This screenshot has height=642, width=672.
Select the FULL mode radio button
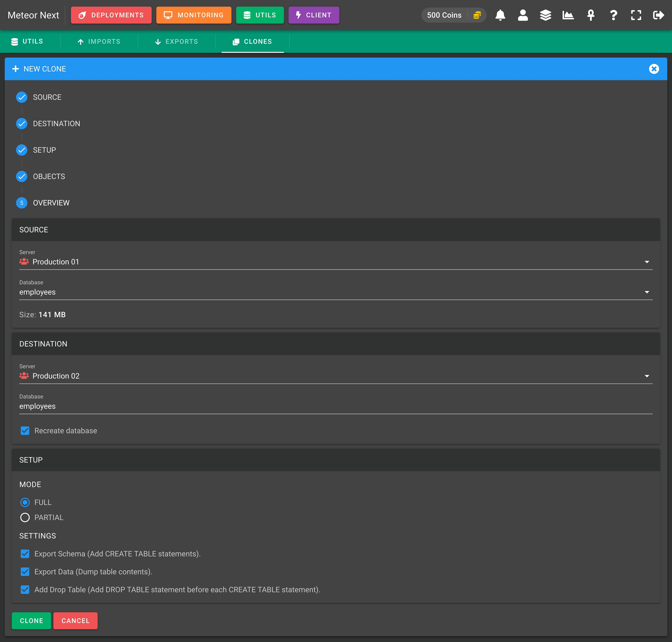(x=25, y=502)
